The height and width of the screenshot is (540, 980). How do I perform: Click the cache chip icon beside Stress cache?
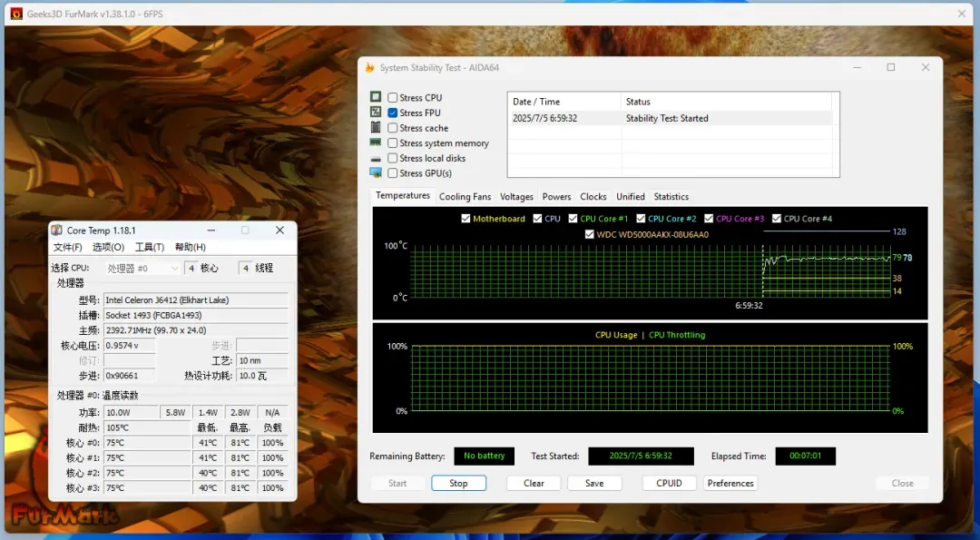(376, 127)
